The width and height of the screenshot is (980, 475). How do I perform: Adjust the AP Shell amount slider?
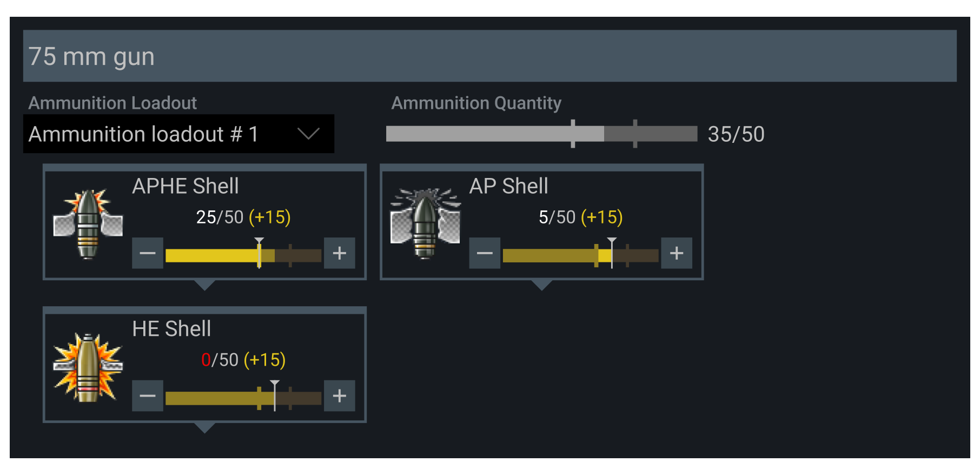pyautogui.click(x=580, y=255)
